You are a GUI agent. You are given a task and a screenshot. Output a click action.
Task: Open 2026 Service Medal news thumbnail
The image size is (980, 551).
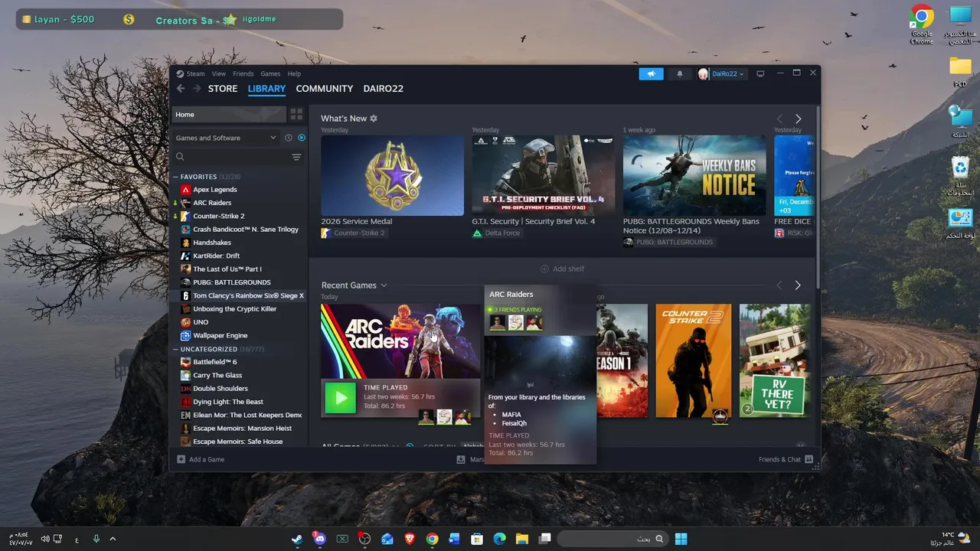(392, 175)
